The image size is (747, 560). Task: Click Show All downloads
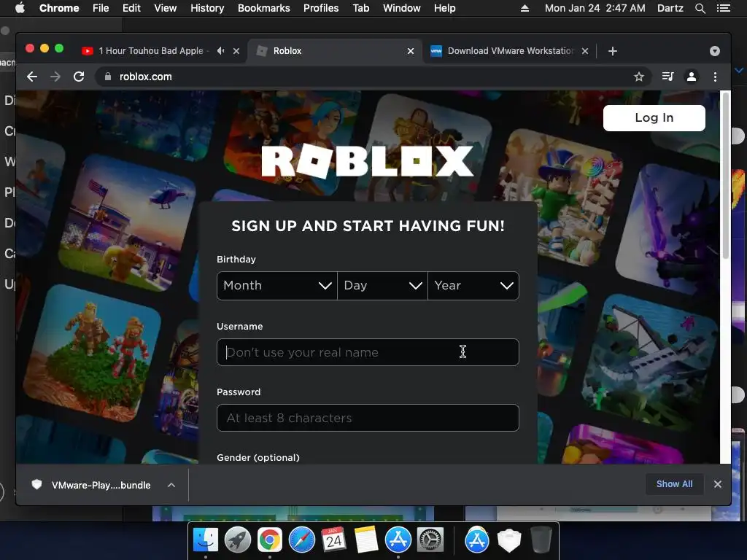675,484
